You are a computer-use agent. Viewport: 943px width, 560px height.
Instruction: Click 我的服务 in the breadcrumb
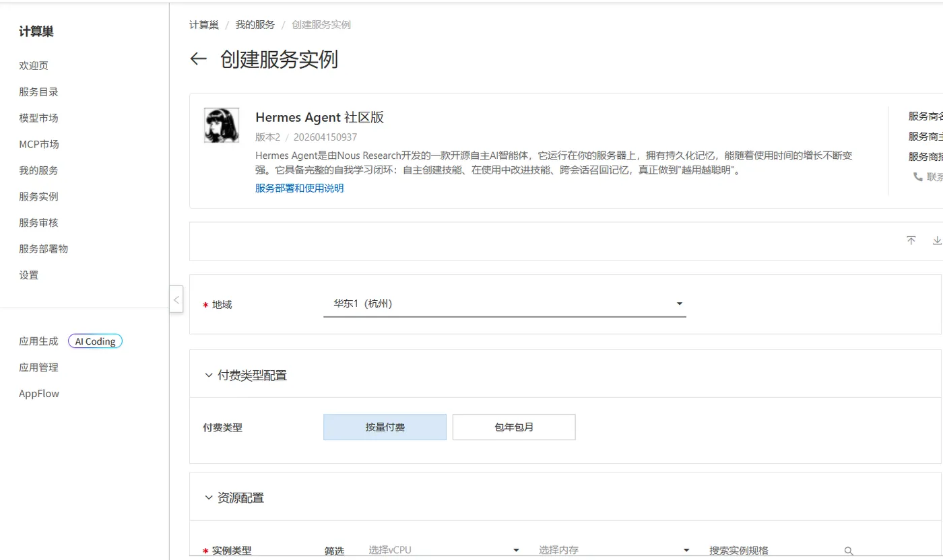[255, 25]
